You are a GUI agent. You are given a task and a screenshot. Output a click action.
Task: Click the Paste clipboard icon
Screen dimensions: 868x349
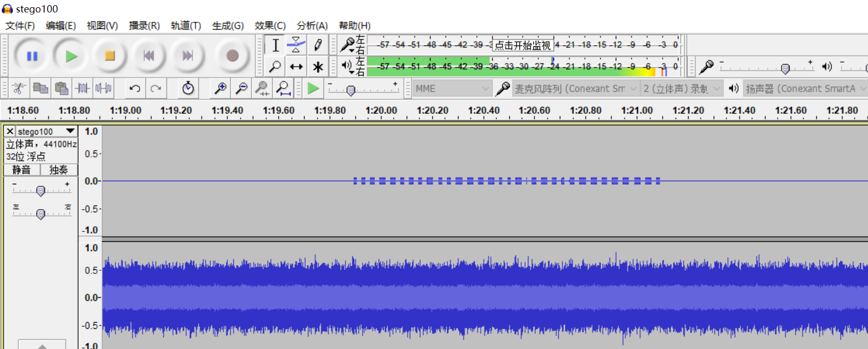62,89
